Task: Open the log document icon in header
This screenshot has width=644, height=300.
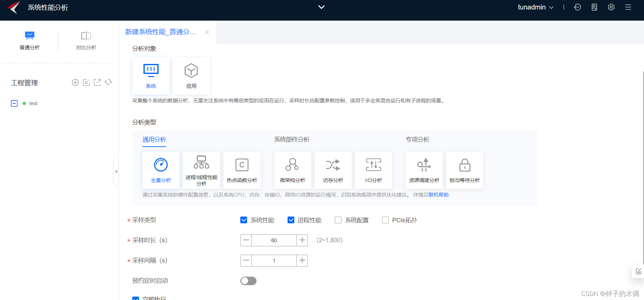Action: [594, 7]
